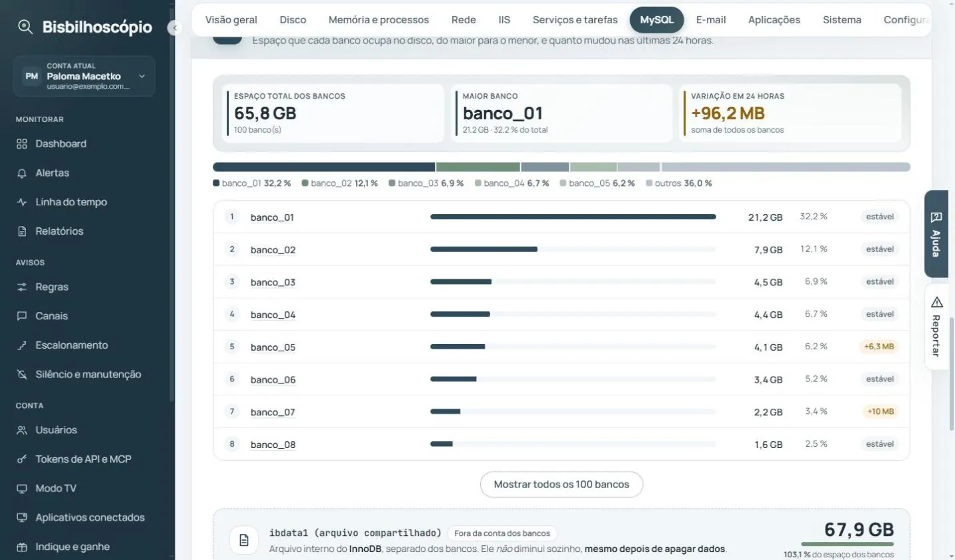The height and width of the screenshot is (560, 955).
Task: Click the Relatórios document icon
Action: [x=22, y=231]
